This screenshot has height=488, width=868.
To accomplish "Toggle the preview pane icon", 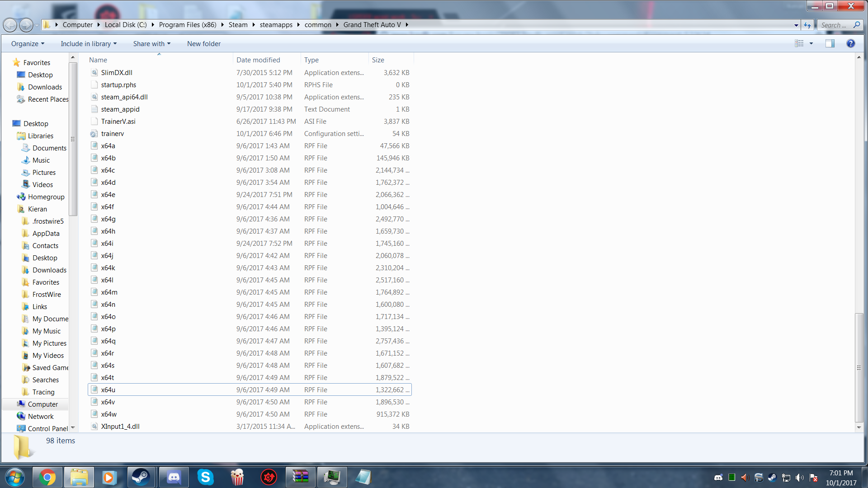I will click(x=830, y=43).
